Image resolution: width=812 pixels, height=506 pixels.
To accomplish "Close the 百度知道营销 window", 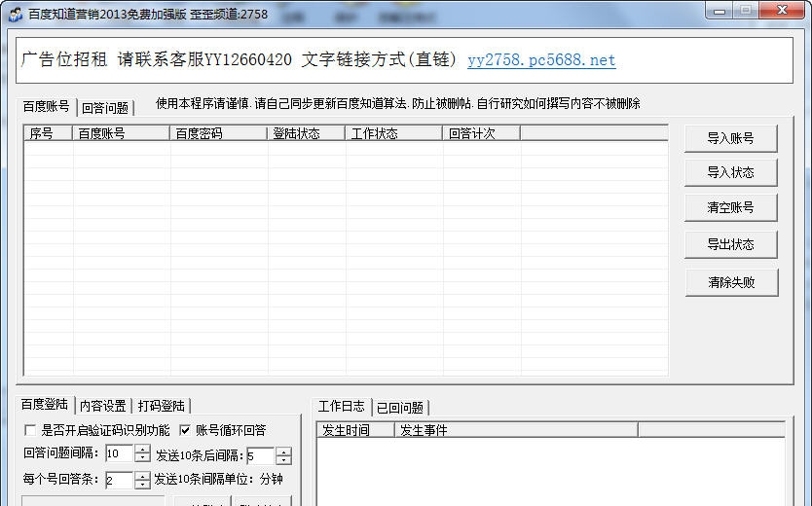I will [783, 11].
